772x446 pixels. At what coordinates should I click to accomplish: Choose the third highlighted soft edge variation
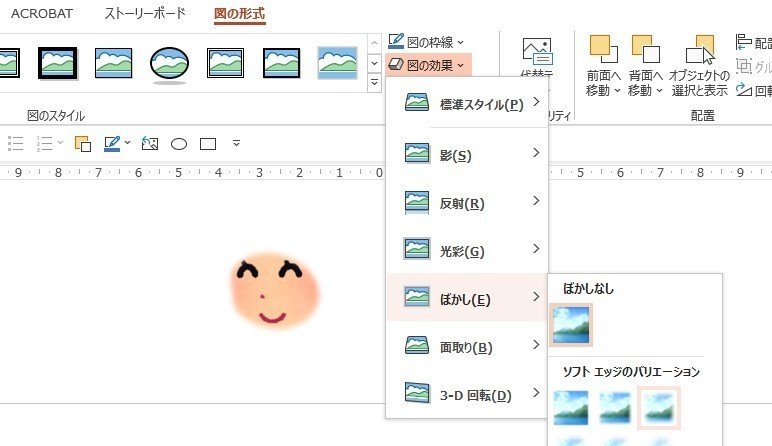coord(659,408)
